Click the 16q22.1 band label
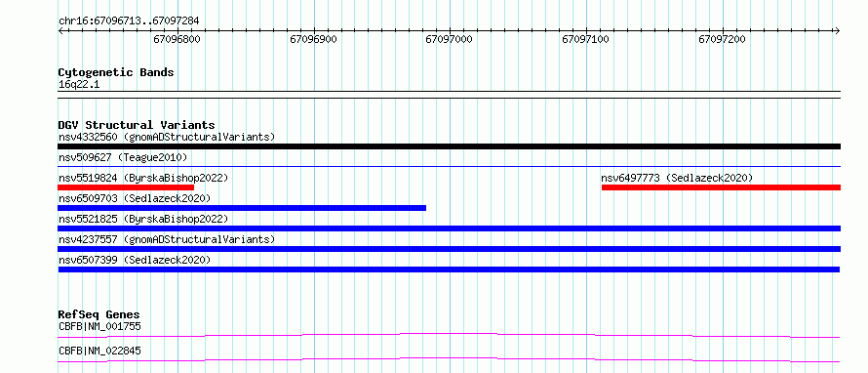868x373 pixels. 79,85
